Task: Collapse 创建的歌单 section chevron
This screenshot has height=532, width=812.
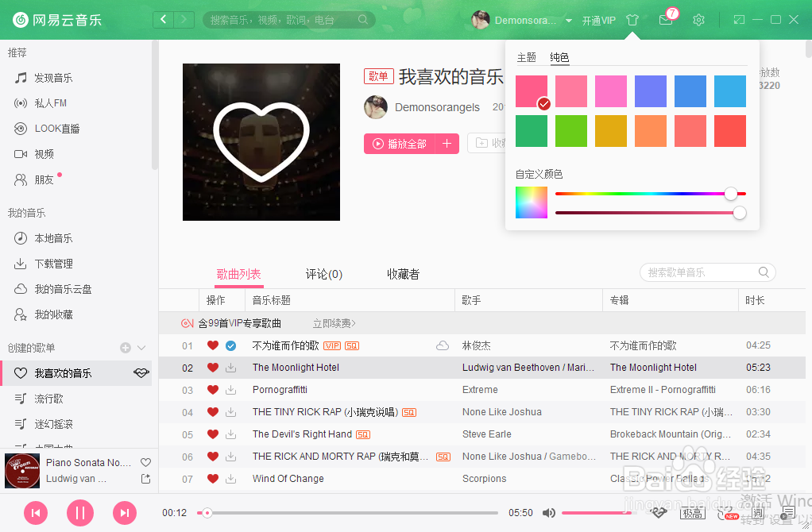Action: tap(141, 348)
